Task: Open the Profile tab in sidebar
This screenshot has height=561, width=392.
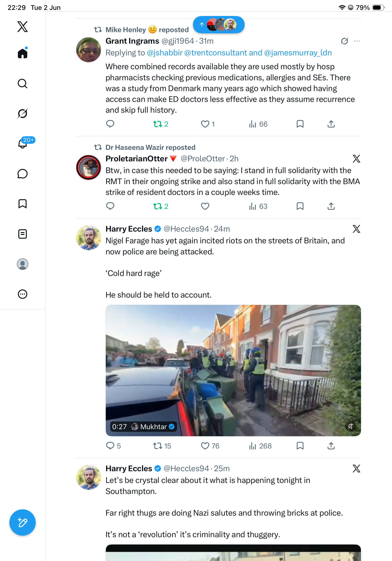Action: [x=23, y=264]
